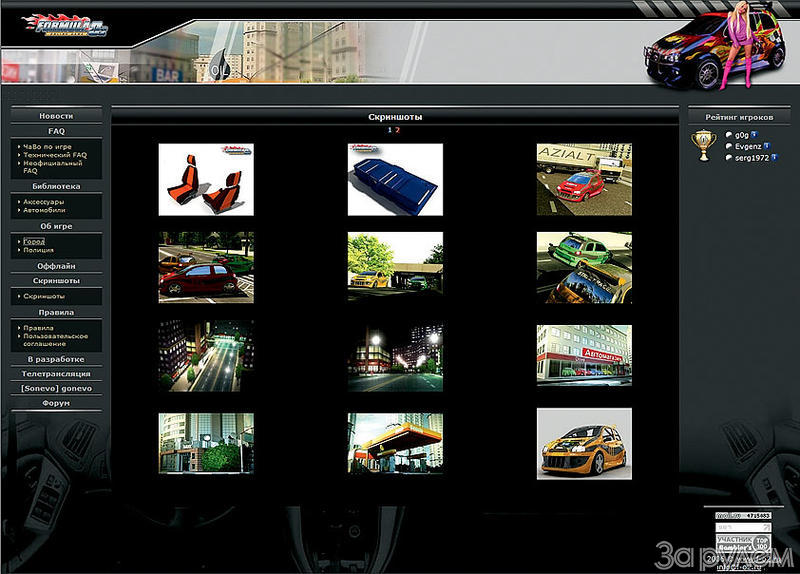This screenshot has width=800, height=574.
Task: Open the orange car seats thumbnail
Action: pyautogui.click(x=206, y=179)
